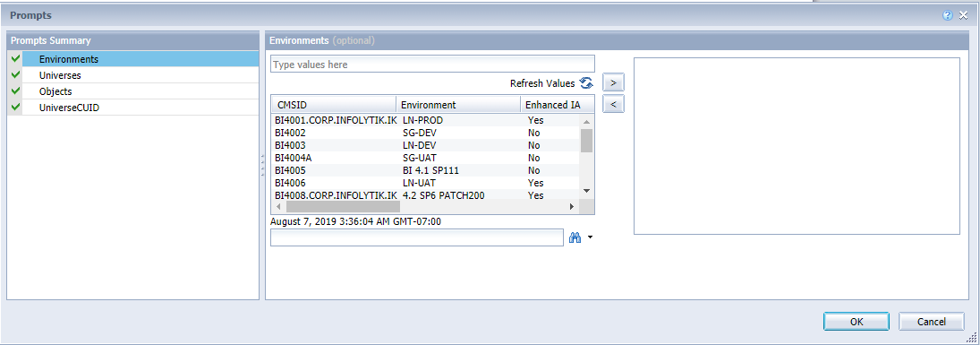Select the BI4003 row
The image size is (980, 345).
tap(425, 145)
